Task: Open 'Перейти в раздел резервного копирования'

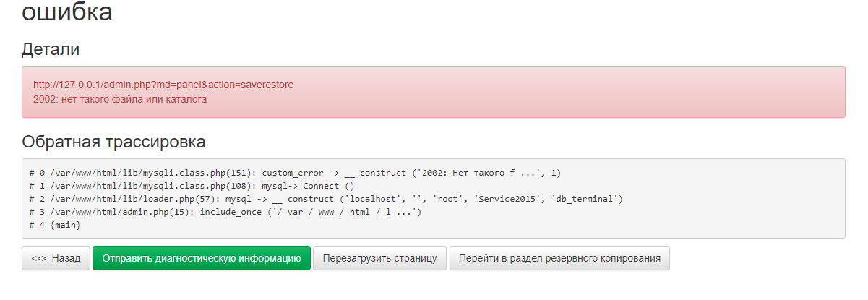Action: (x=559, y=258)
